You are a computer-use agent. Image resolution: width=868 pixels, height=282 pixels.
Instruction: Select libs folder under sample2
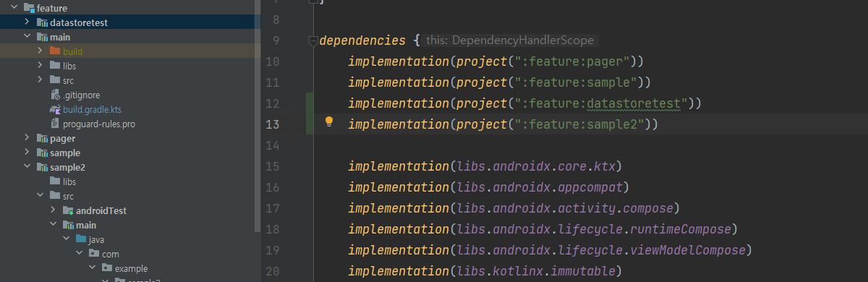tap(69, 181)
